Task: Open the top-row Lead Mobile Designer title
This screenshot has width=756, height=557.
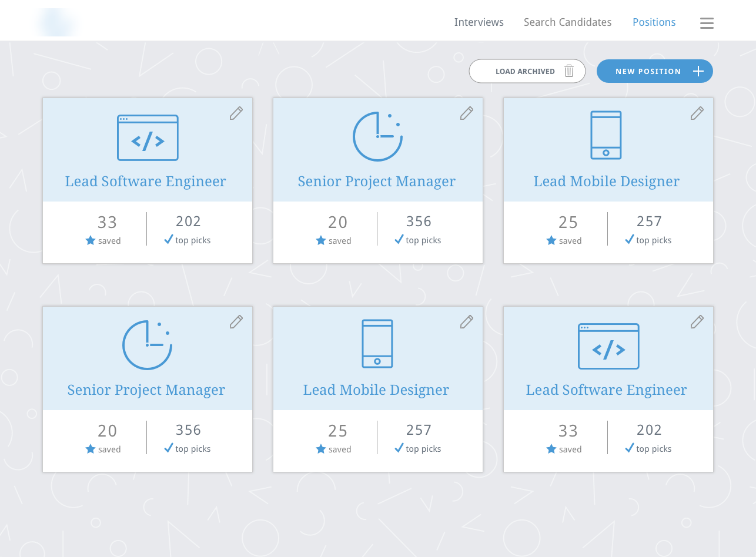Action: click(606, 182)
